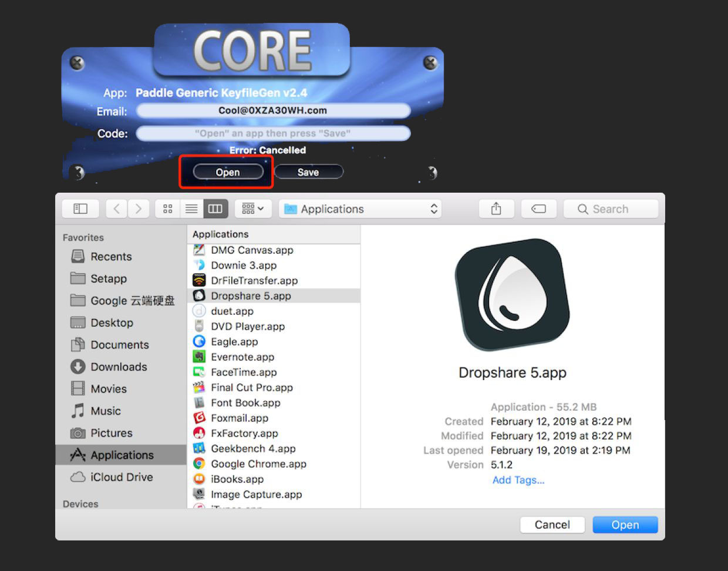The image size is (728, 571).
Task: Select the Google Chrome.app icon
Action: [199, 464]
